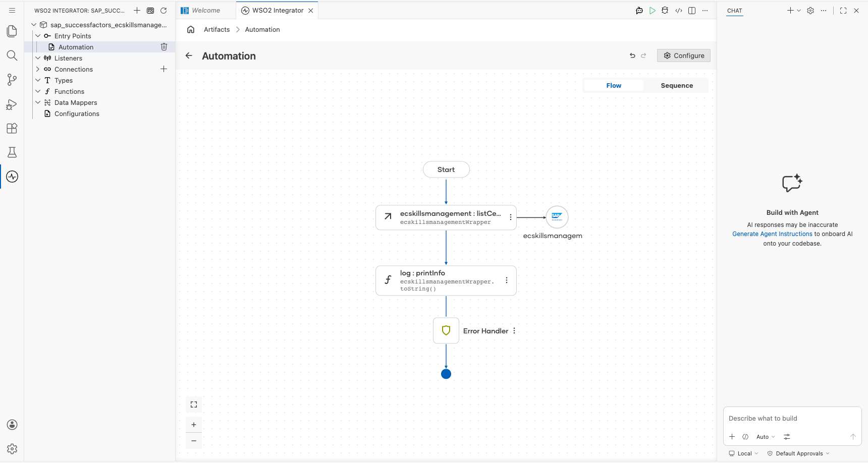Refresh the WSO2 Integrator project tree

(164, 11)
